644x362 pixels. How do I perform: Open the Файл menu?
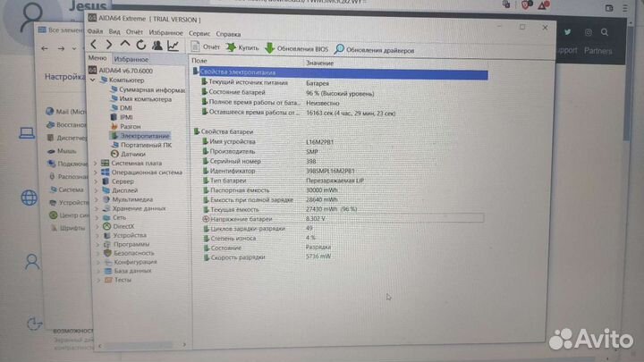click(95, 31)
